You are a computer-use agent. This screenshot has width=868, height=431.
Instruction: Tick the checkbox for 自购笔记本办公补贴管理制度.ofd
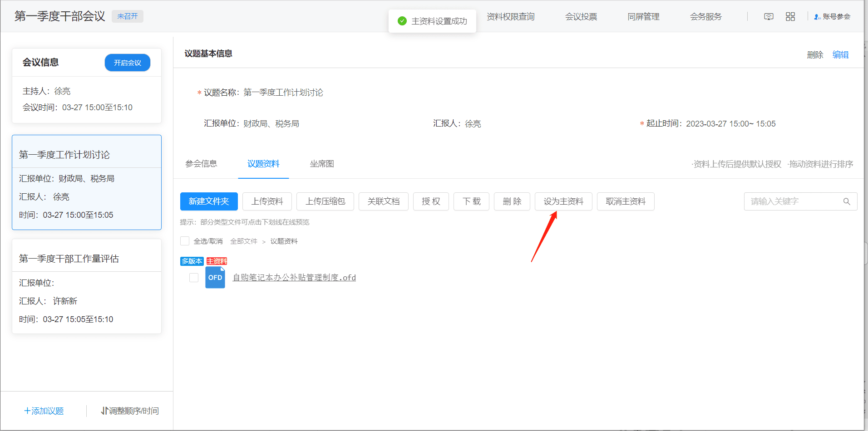(x=194, y=278)
